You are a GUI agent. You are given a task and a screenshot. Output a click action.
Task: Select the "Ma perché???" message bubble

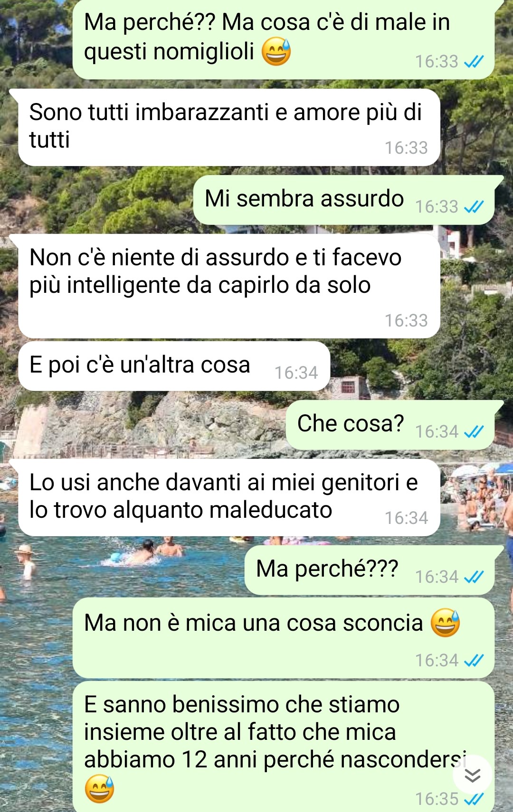[x=370, y=570]
